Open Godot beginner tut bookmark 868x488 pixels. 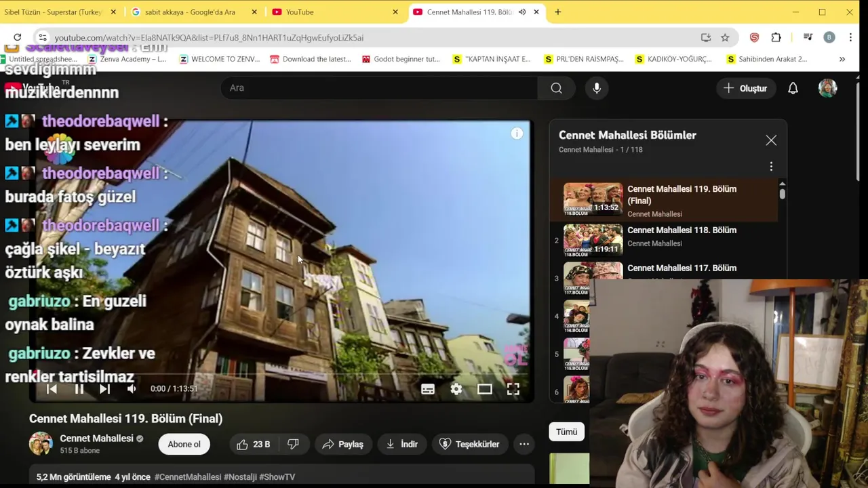tap(401, 59)
